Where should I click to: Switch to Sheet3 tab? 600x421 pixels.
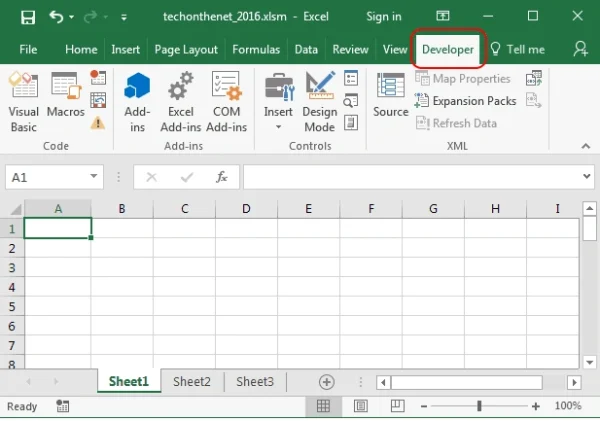(255, 382)
